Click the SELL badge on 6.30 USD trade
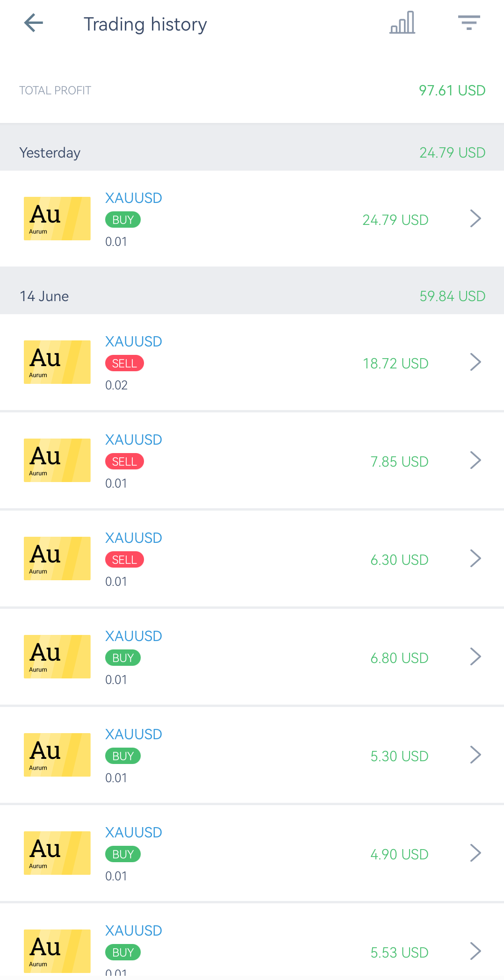The height and width of the screenshot is (980, 504). (124, 560)
